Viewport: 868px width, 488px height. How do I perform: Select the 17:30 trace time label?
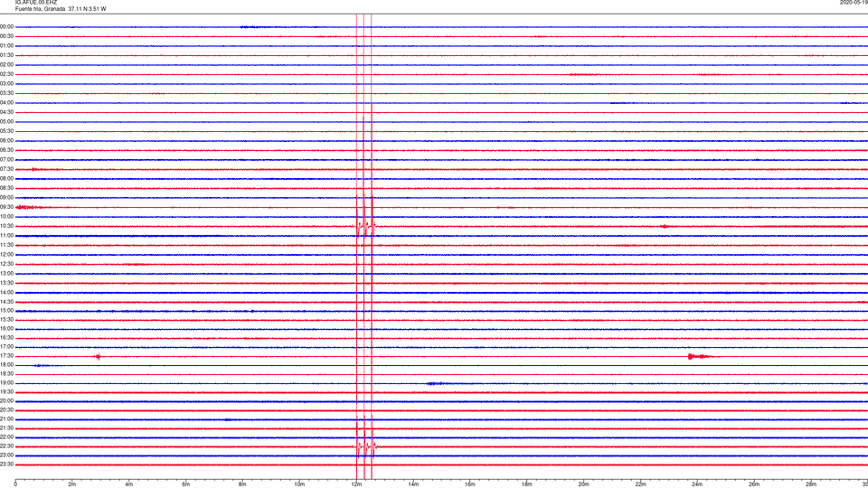coord(7,356)
